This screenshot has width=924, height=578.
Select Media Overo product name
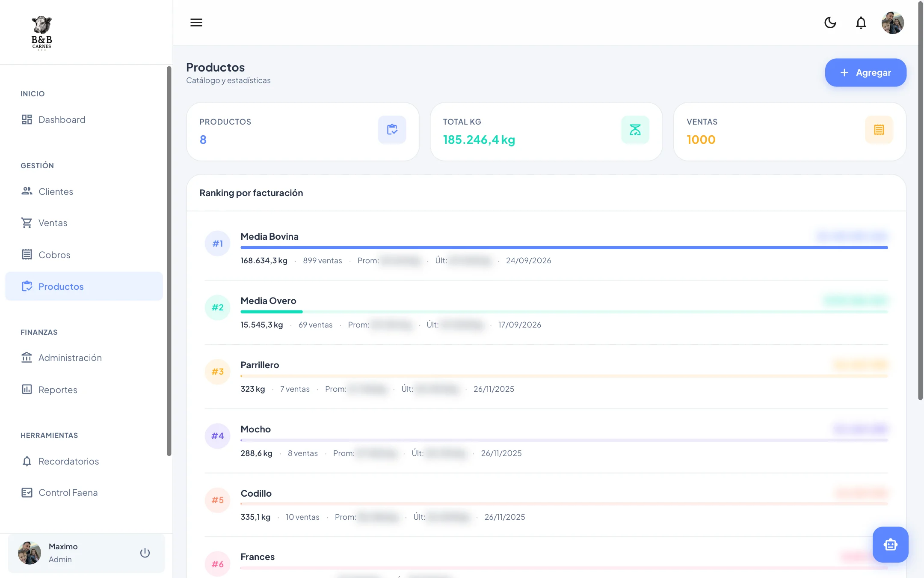click(268, 301)
